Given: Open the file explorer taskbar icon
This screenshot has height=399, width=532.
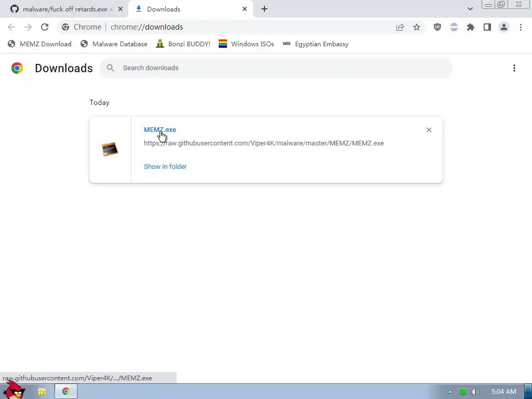Looking at the screenshot, I should [42, 392].
